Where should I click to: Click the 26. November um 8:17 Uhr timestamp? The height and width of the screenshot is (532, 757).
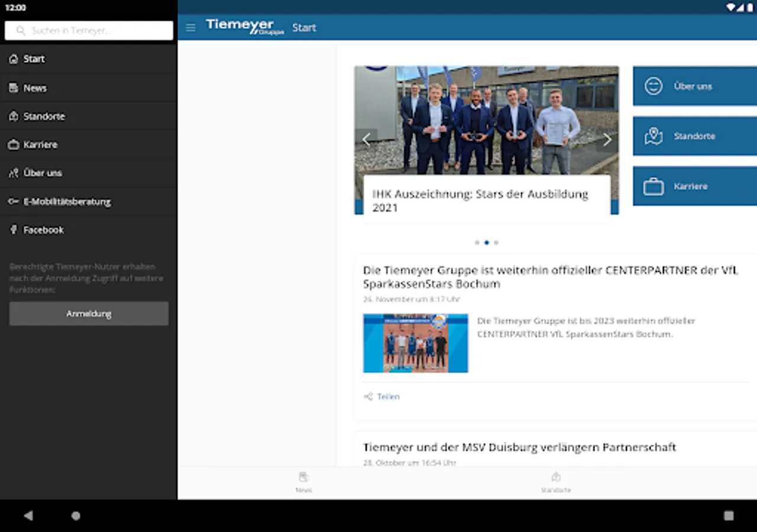coord(412,299)
